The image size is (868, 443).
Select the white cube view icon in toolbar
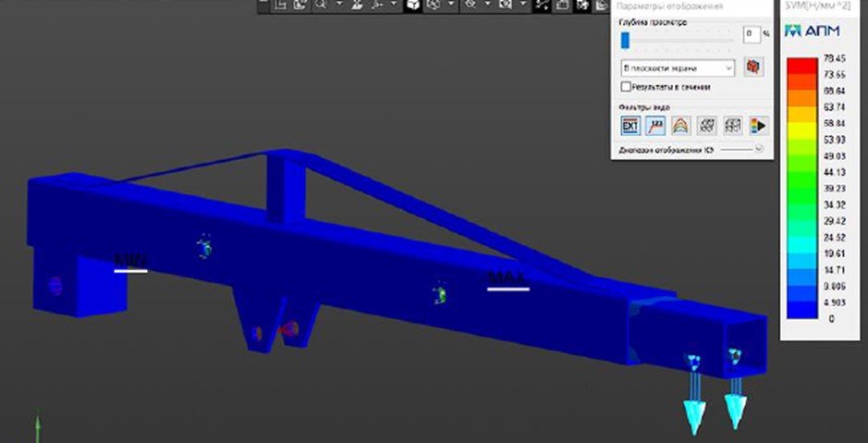pyautogui.click(x=412, y=6)
